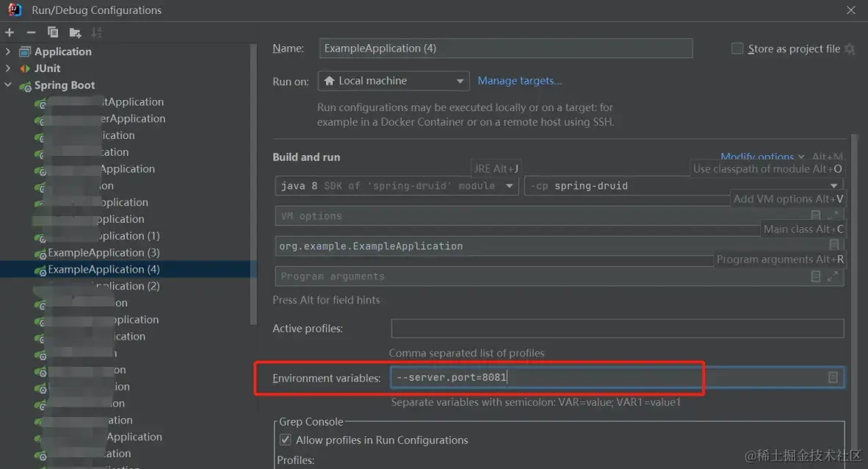Expand the JUnit configurations node
The image size is (868, 469).
(x=8, y=68)
